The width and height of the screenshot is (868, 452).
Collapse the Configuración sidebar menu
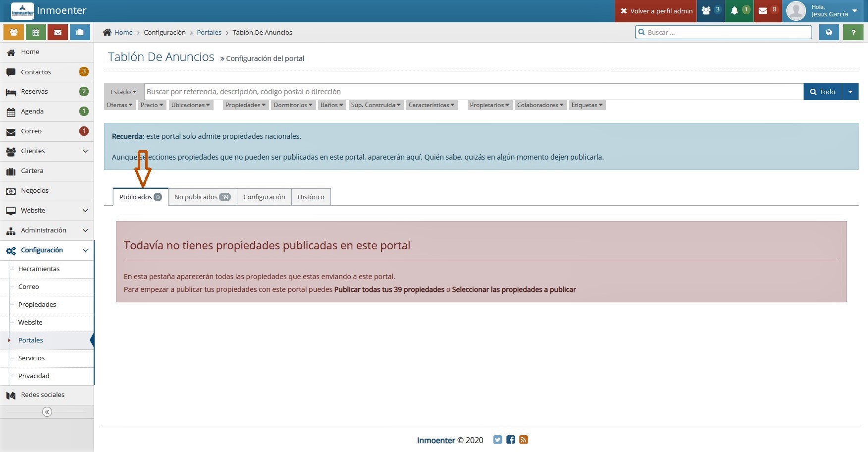[x=47, y=250]
